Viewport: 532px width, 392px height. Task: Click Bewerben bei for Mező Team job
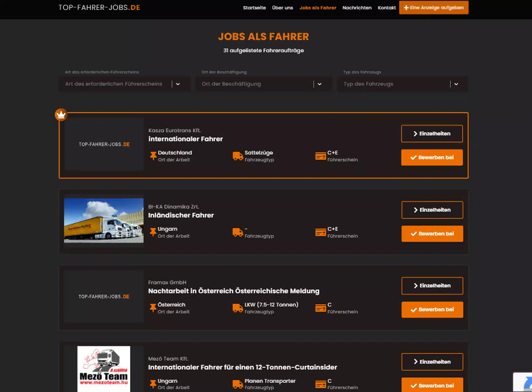[432, 385]
